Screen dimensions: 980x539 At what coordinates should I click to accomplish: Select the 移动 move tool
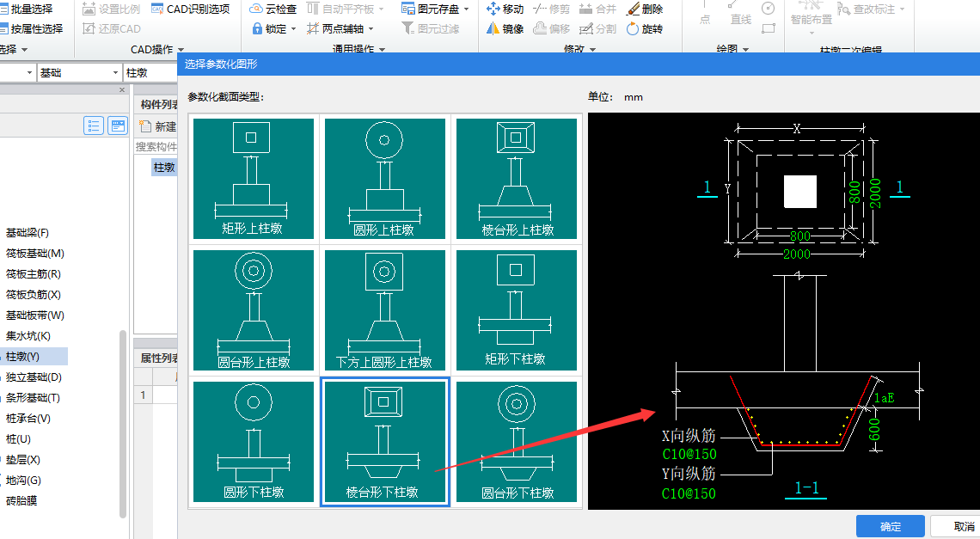(505, 9)
